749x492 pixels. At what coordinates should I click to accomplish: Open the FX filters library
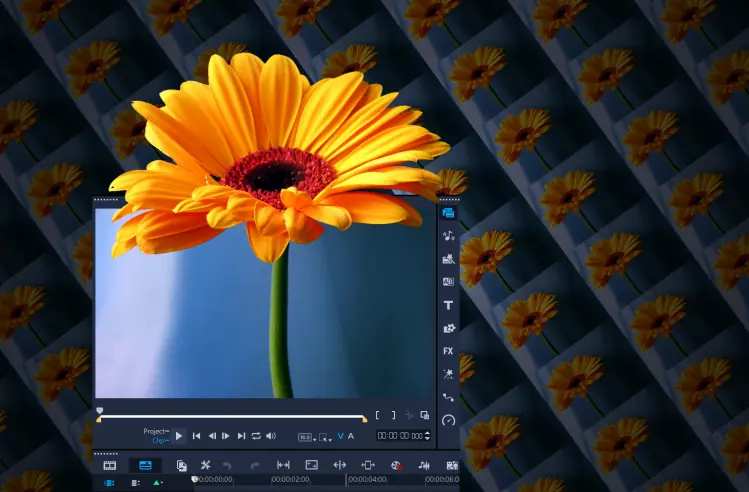[448, 351]
